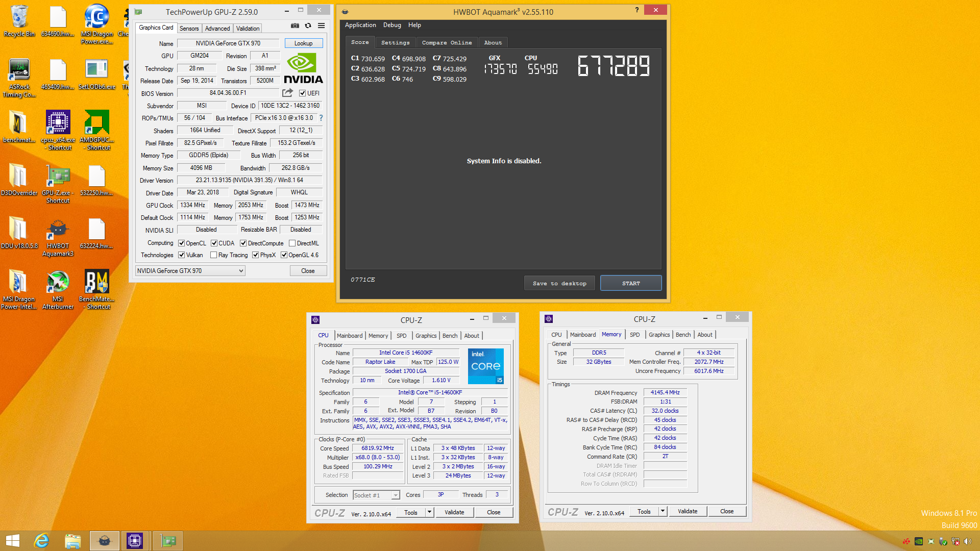Toggle DirectCompute checkbox
Viewport: 980px width, 551px height.
(243, 243)
